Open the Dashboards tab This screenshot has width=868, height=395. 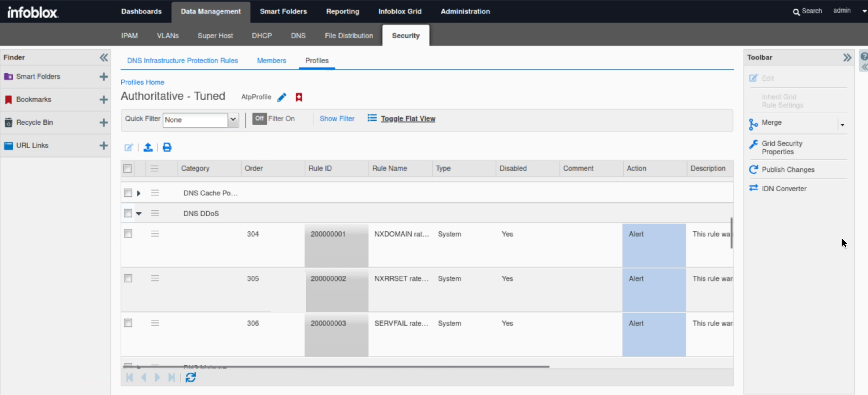point(142,11)
